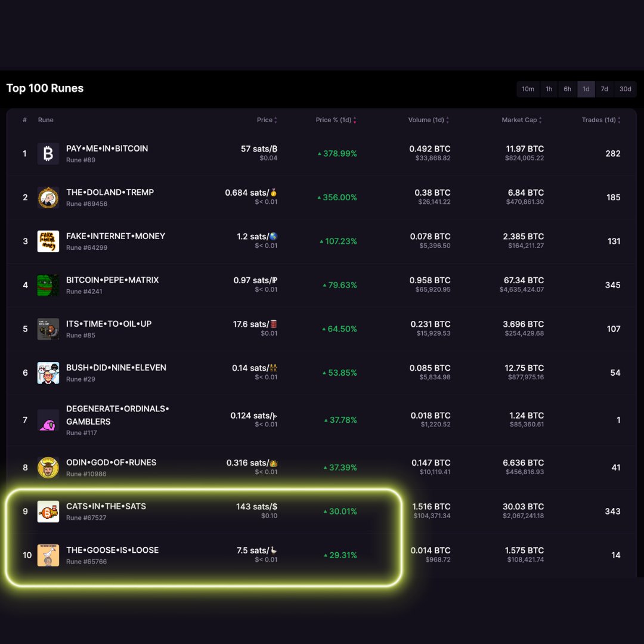Click the 356.00% price change value
The height and width of the screenshot is (644, 644).
coord(337,197)
